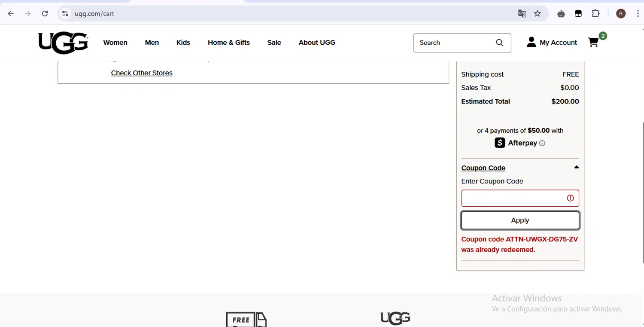Screen dimensions: 644x327
Task: Click Check Other Stores link
Action: tap(142, 73)
